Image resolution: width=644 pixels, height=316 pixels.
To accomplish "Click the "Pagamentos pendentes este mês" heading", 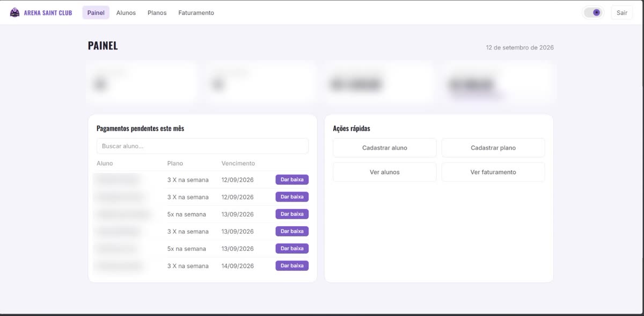I will click(140, 128).
